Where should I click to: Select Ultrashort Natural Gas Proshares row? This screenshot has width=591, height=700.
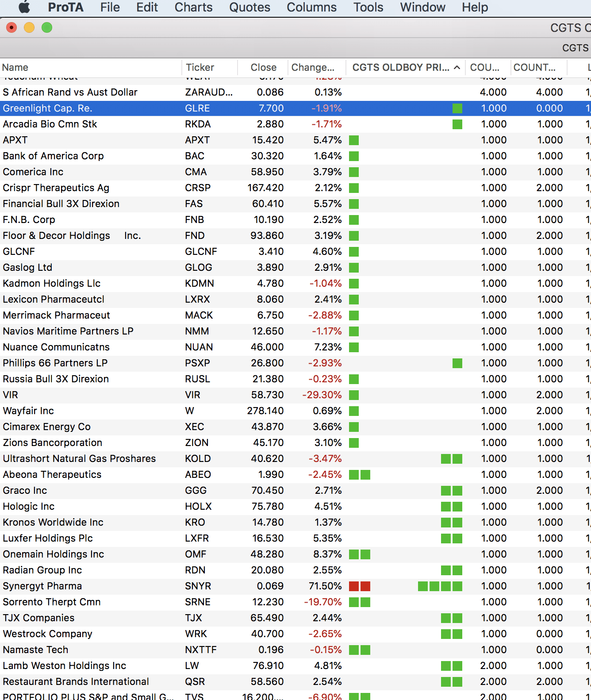(295, 459)
